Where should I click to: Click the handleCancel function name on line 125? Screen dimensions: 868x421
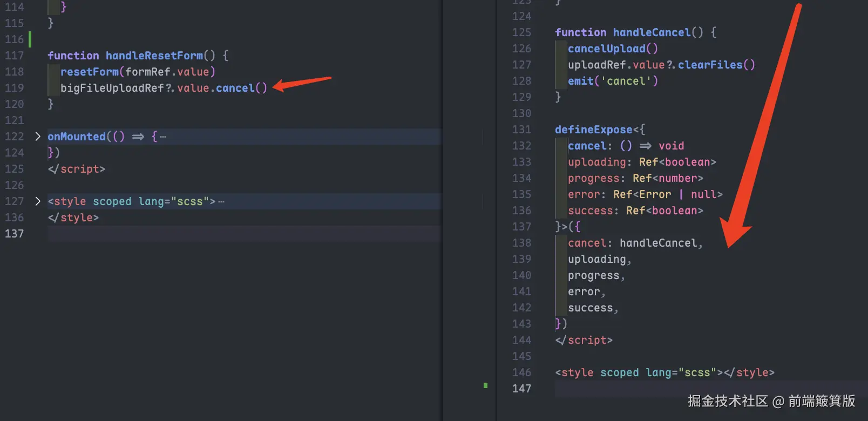tap(652, 32)
